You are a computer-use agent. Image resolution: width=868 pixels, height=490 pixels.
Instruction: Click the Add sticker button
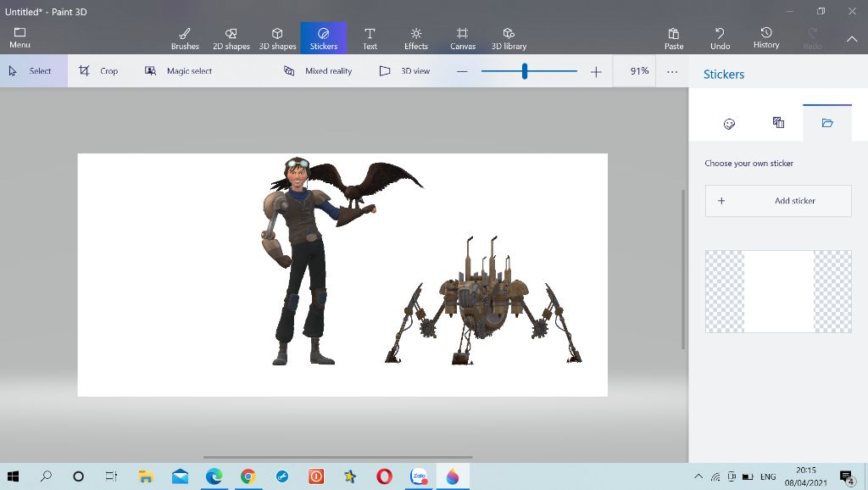tap(778, 200)
